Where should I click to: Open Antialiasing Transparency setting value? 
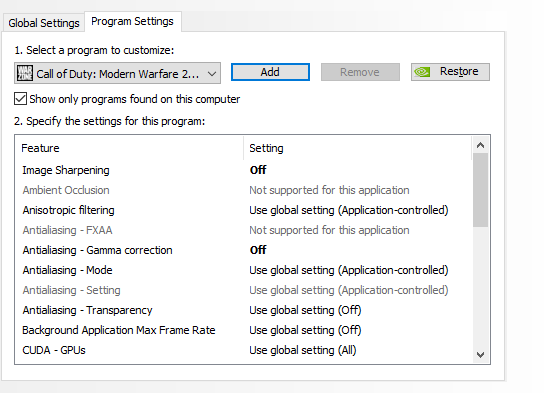pos(305,310)
